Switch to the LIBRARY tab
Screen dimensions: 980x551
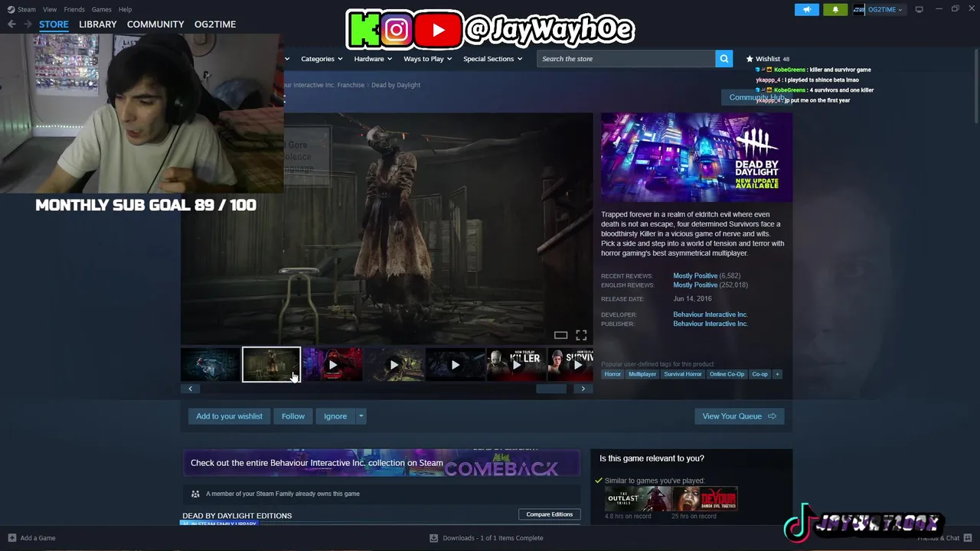(98, 24)
